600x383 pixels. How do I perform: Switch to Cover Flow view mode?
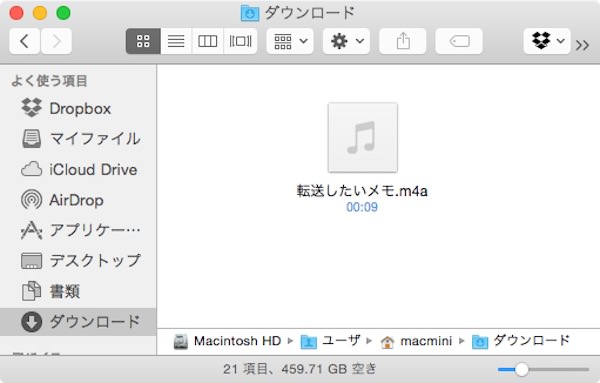click(240, 41)
